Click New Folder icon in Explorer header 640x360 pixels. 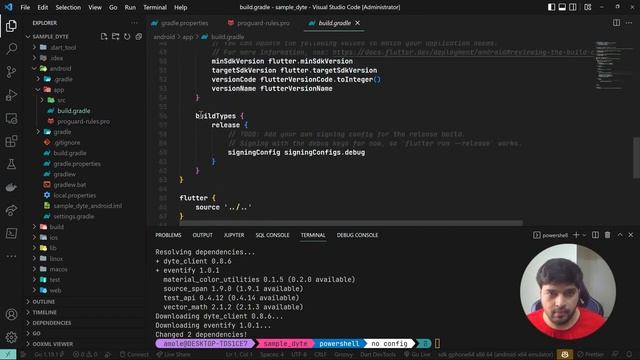[x=116, y=37]
